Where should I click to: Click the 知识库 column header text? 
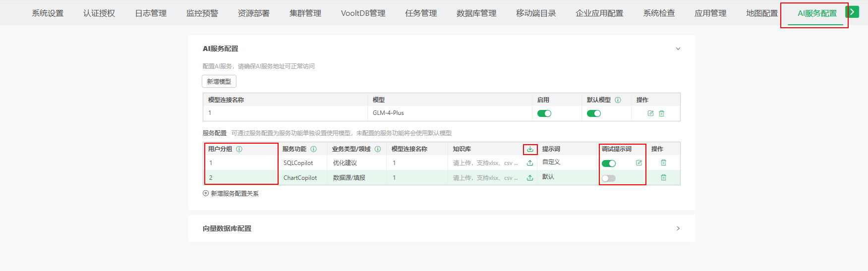pyautogui.click(x=462, y=149)
